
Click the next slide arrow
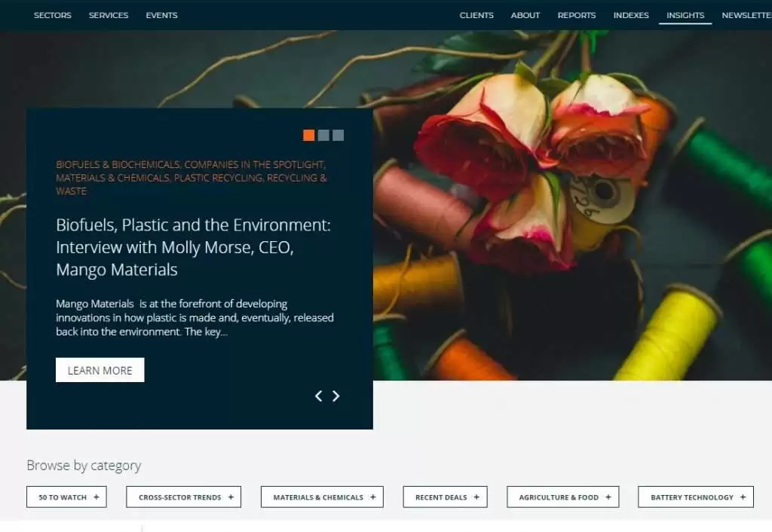coord(336,396)
